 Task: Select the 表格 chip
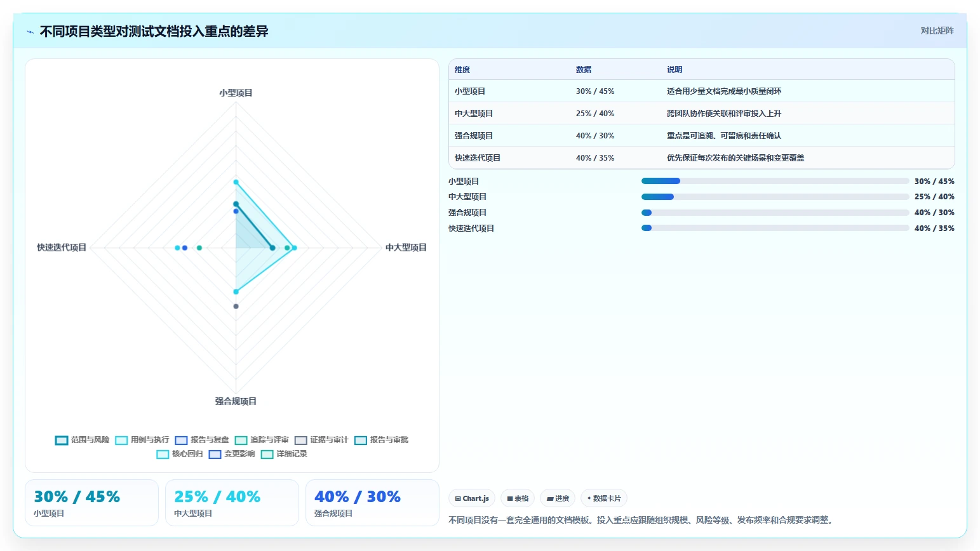(518, 498)
